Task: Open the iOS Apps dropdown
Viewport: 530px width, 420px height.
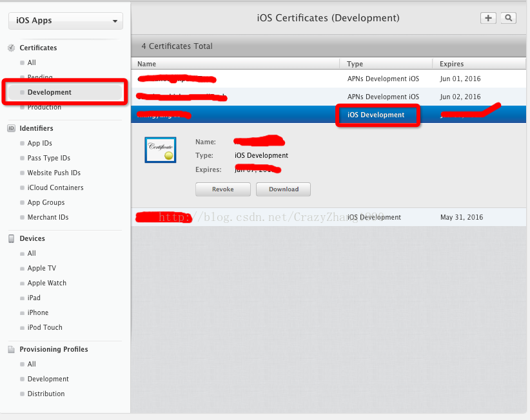Action: (x=65, y=21)
